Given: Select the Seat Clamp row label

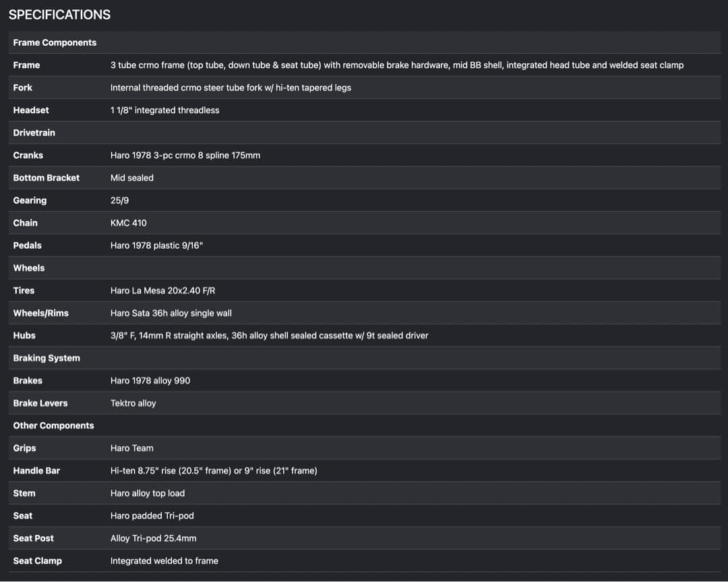Looking at the screenshot, I should 38,561.
